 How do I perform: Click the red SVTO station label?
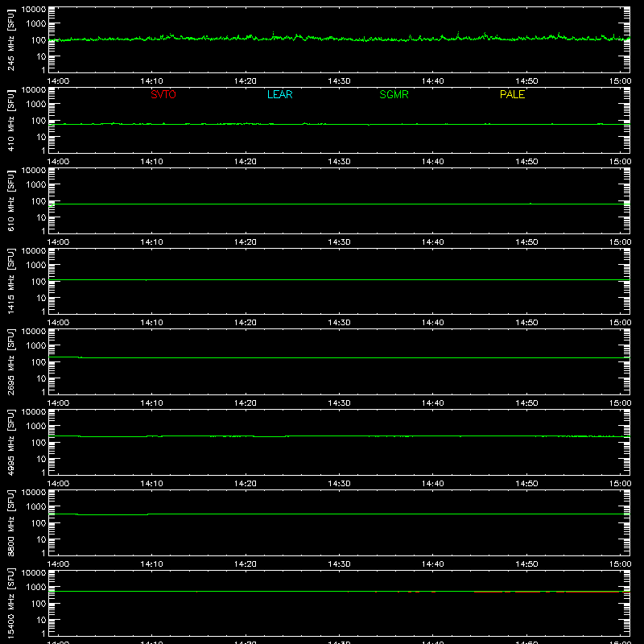pyautogui.click(x=163, y=94)
